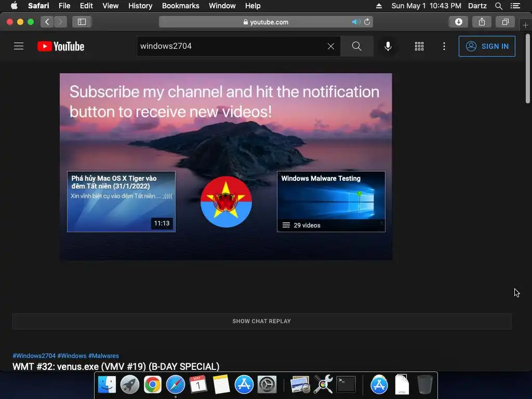Show the Safari tab overview
532x399 pixels.
point(505,22)
